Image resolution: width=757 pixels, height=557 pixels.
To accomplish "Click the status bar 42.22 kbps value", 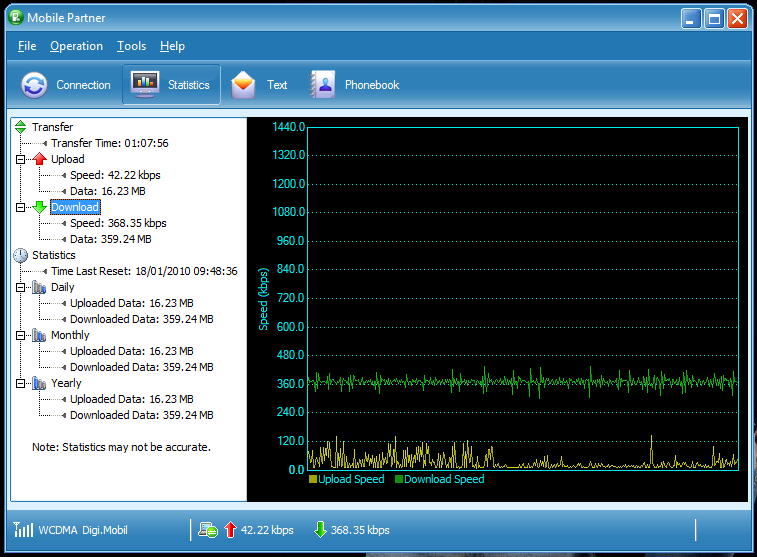I will coord(267,530).
